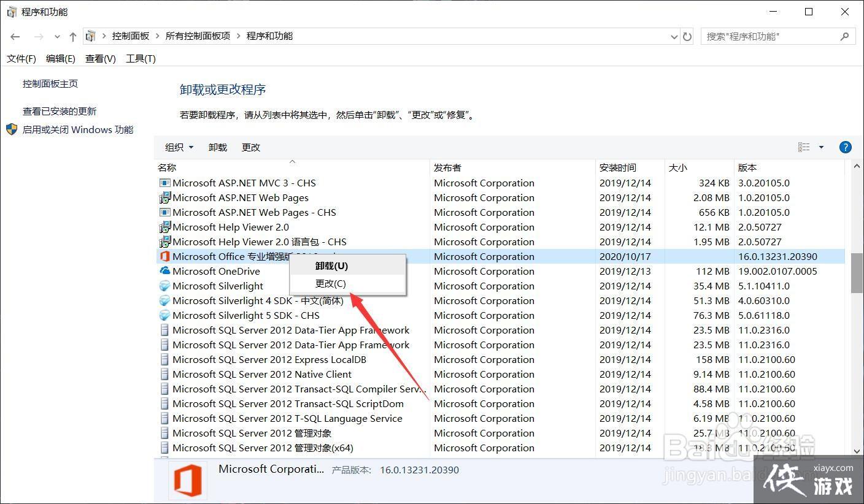Click 所有控制面板项 in breadcrumb path
This screenshot has width=864, height=504.
pos(198,36)
